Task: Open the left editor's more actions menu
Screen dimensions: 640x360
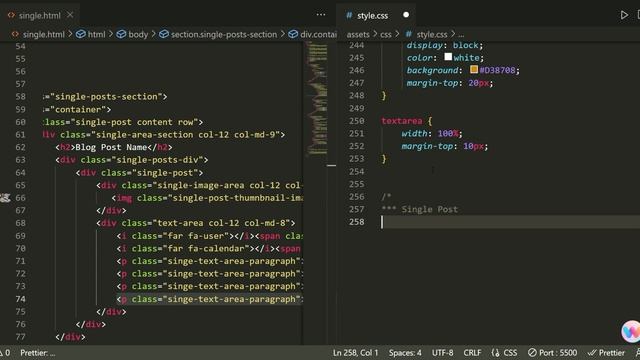Action: [321, 15]
